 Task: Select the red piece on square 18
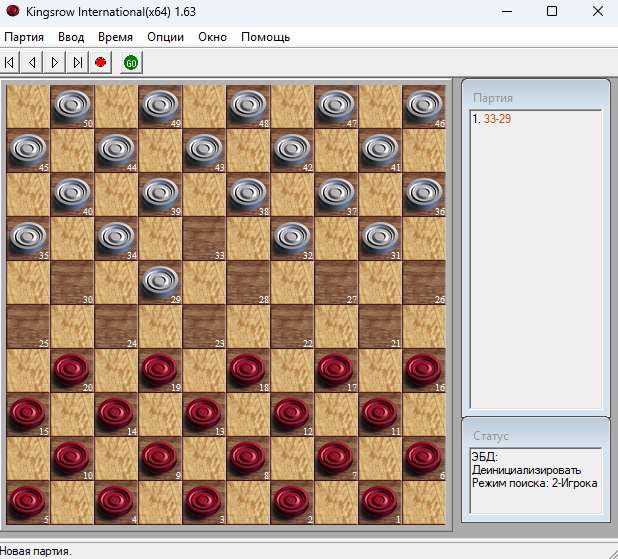coord(248,369)
